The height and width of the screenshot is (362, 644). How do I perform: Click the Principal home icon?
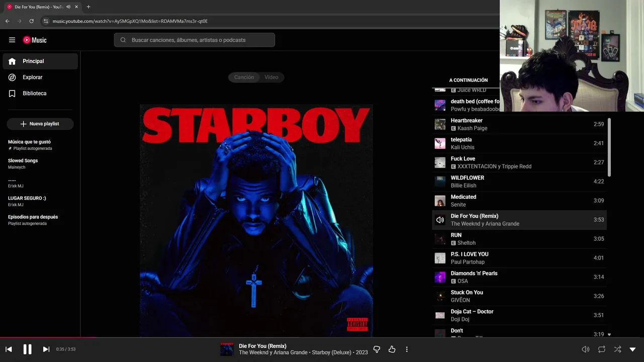coord(12,61)
